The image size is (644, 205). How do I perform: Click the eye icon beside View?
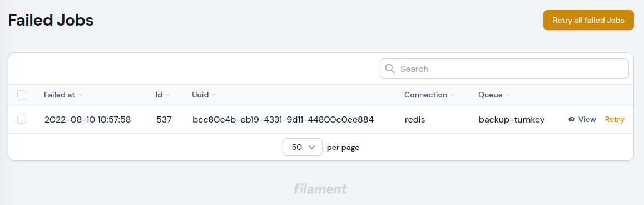[x=571, y=119]
